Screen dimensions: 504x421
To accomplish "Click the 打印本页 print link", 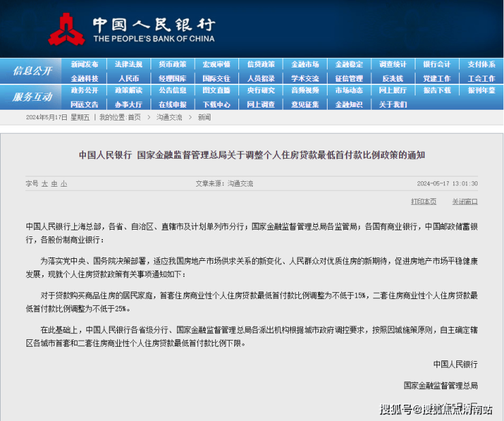I will point(423,201).
